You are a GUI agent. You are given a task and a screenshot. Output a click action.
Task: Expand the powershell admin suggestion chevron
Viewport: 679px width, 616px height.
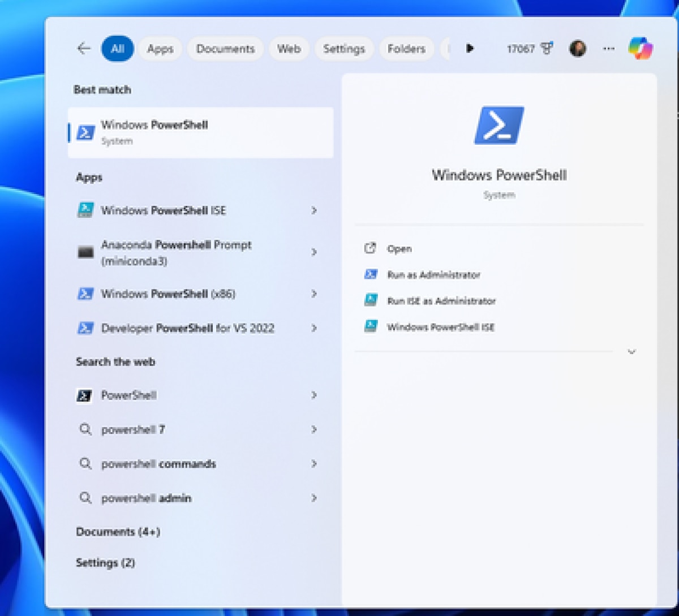click(x=314, y=498)
